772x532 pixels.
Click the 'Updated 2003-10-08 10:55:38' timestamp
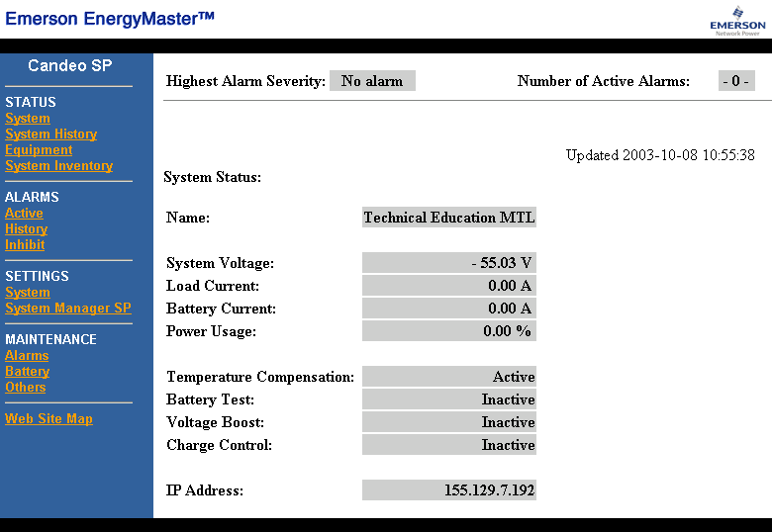[x=660, y=155]
